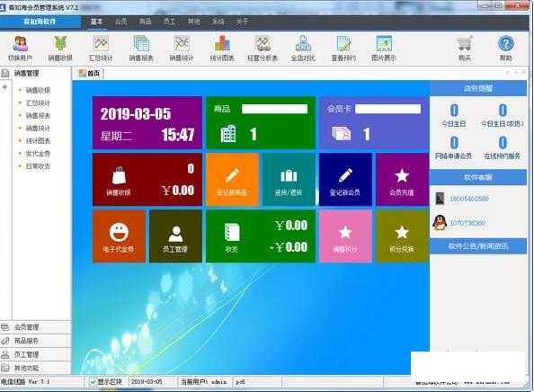
Task: Open the 员工 menu
Action: point(169,22)
